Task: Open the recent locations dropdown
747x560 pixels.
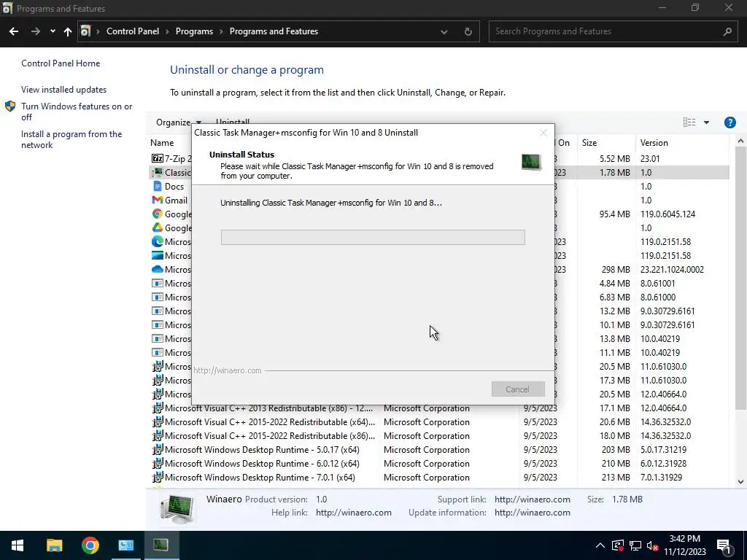Action: click(53, 31)
